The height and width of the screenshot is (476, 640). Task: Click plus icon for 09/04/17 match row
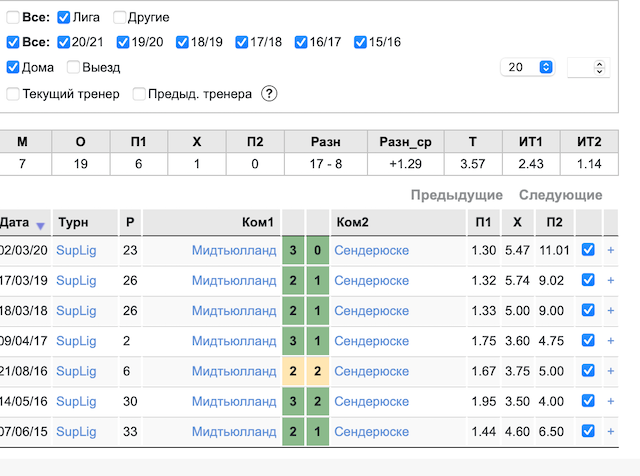tap(611, 341)
